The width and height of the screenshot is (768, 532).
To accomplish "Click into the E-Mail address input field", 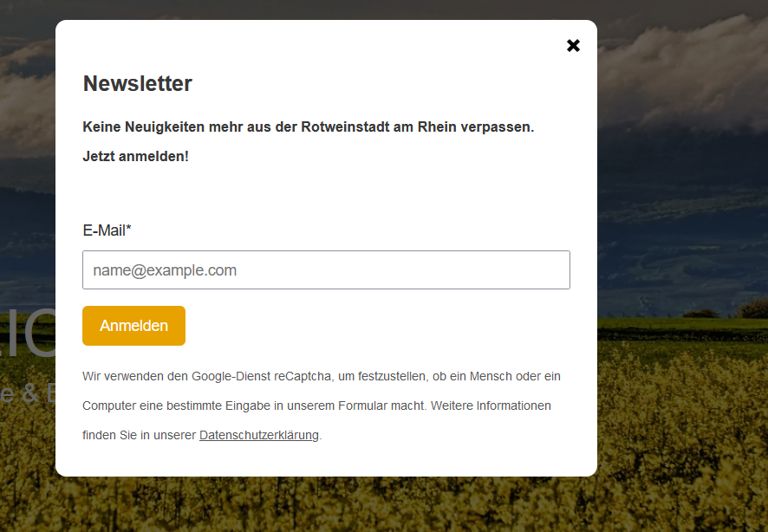I will tap(326, 270).
